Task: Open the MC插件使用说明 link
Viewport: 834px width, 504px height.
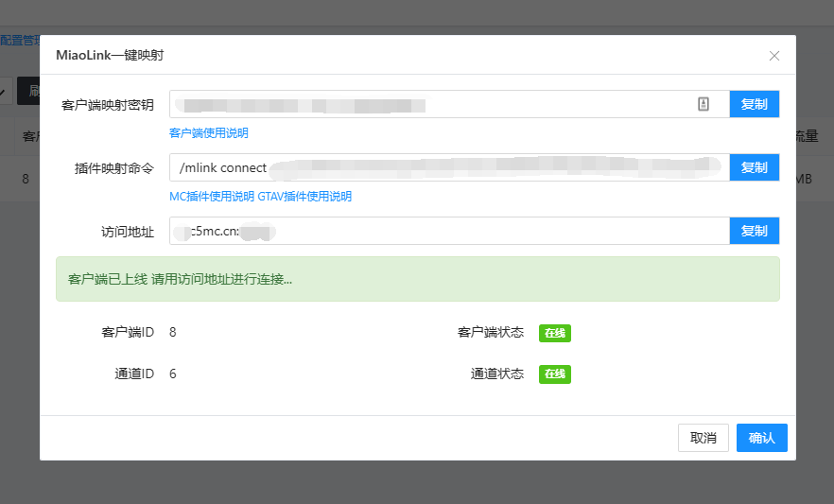Action: [212, 196]
